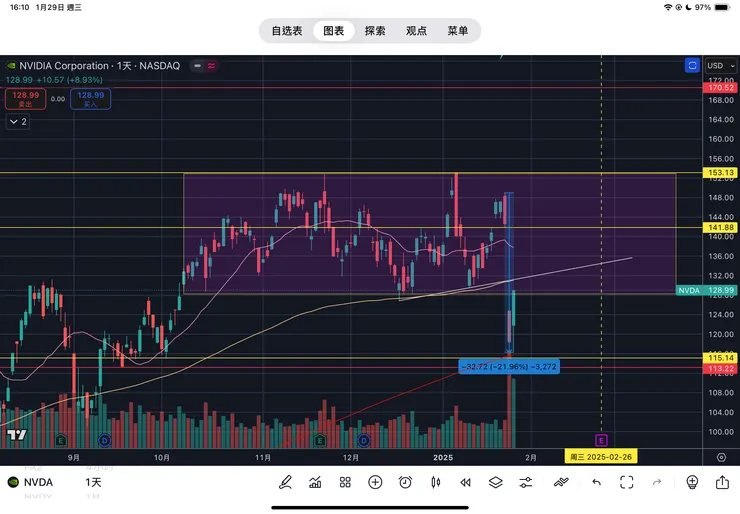The width and height of the screenshot is (740, 514).
Task: Open price scale settings target icon
Action: click(721, 457)
